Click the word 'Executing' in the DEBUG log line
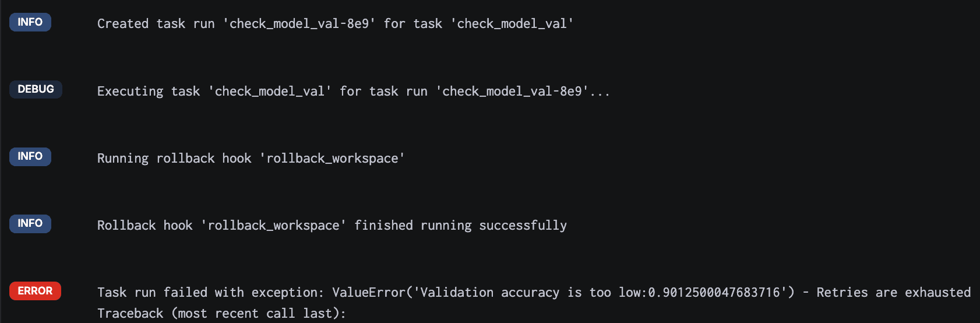 [x=131, y=92]
